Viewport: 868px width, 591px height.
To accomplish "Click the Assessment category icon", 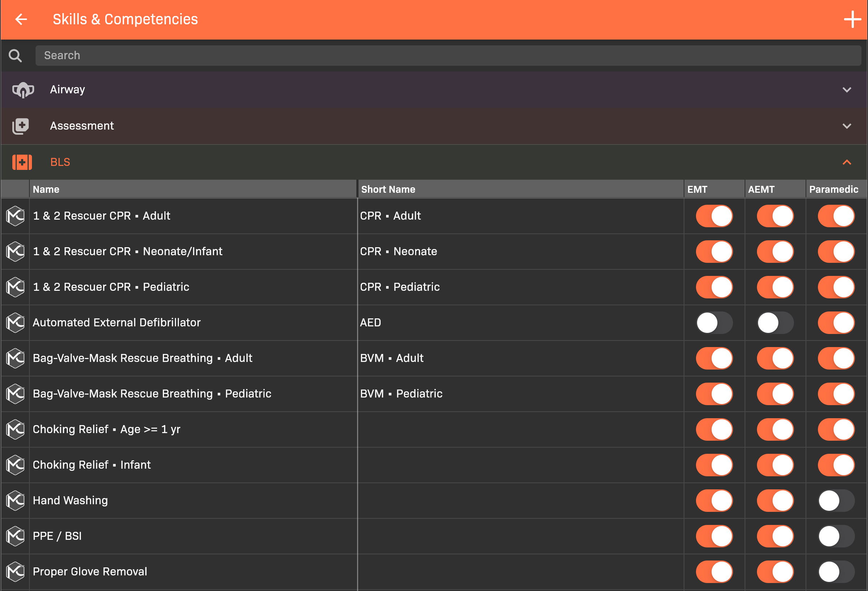I will click(21, 126).
